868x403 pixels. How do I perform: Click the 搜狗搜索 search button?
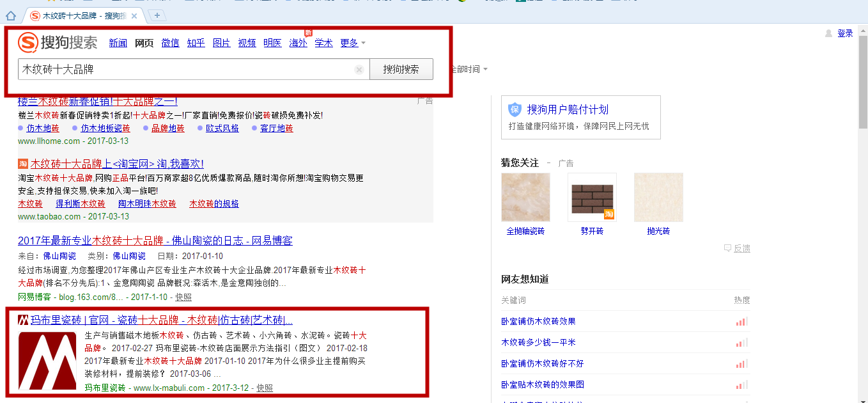[x=401, y=69]
